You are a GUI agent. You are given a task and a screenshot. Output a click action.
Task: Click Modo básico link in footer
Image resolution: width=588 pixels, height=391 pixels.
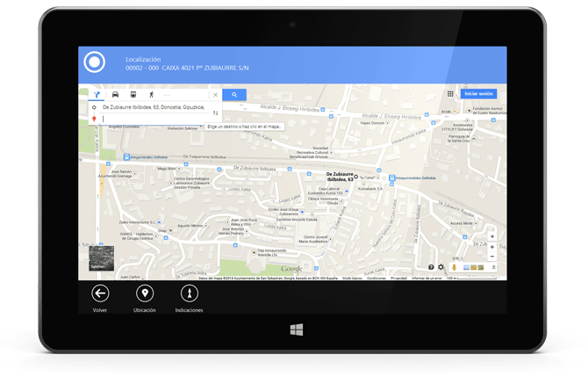click(x=352, y=279)
